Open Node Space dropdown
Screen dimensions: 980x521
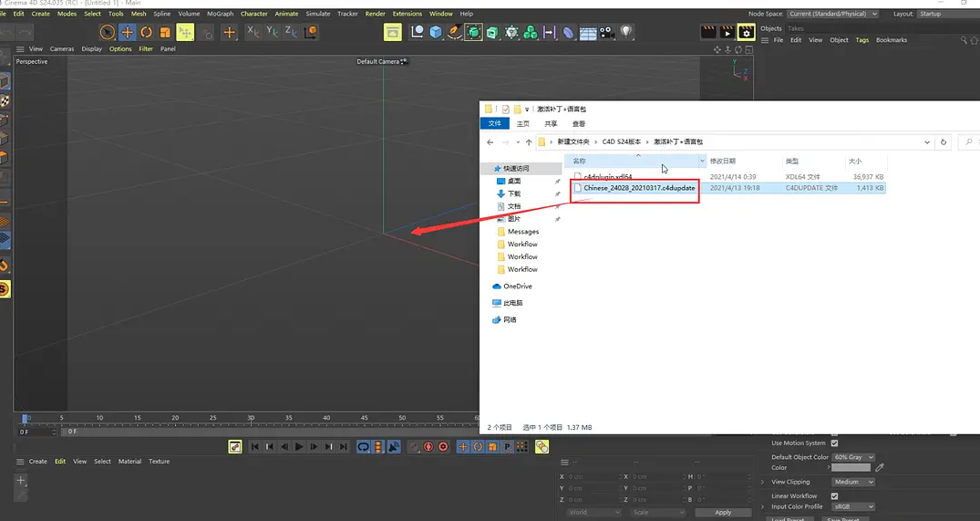click(832, 14)
